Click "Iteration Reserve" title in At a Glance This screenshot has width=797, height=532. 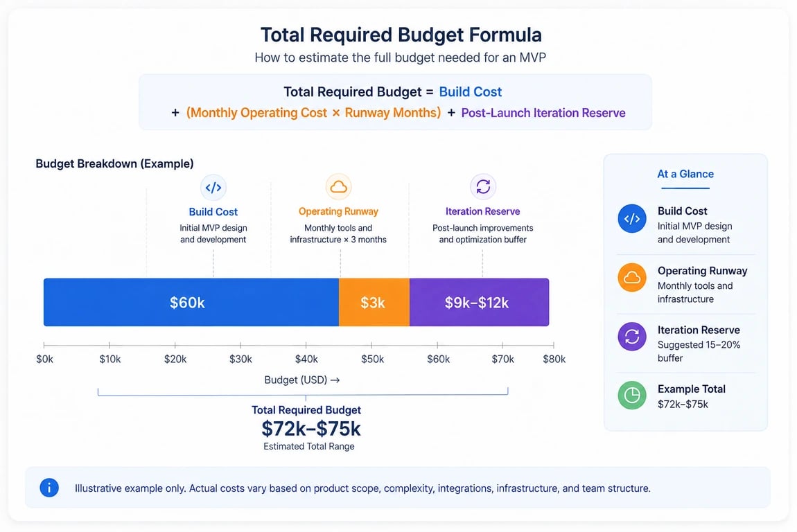point(699,330)
